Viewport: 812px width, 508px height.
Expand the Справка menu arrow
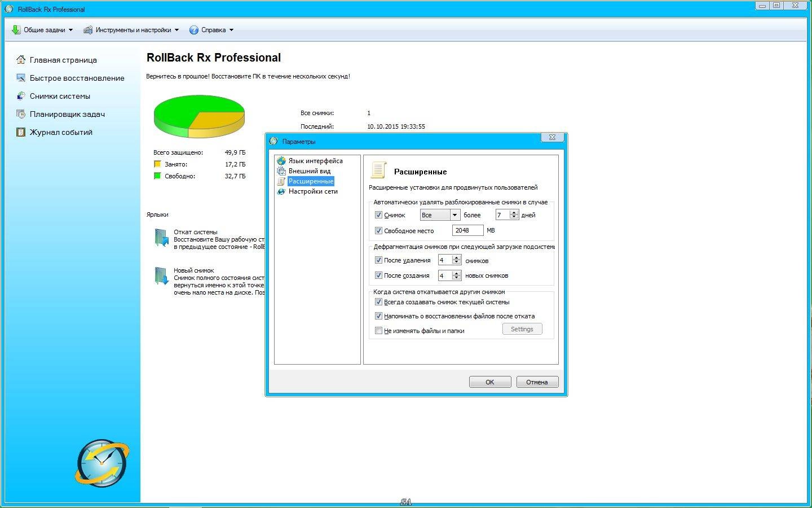click(231, 30)
